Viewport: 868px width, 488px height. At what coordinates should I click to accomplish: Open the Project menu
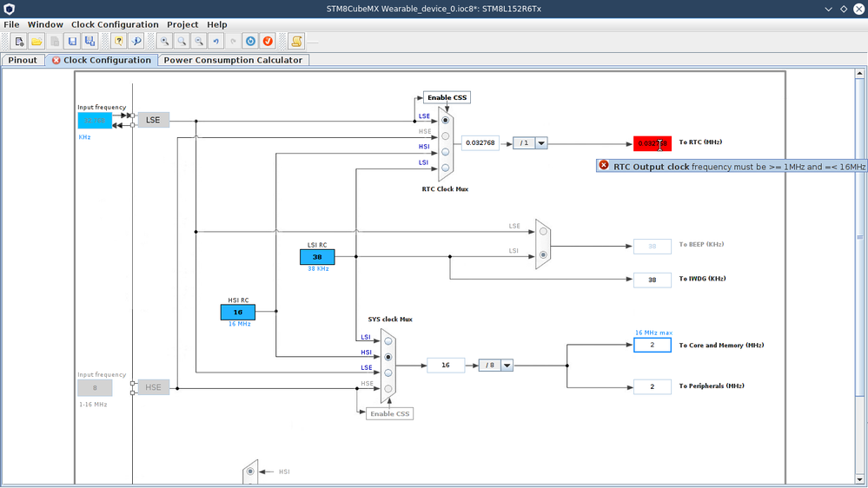pyautogui.click(x=182, y=24)
